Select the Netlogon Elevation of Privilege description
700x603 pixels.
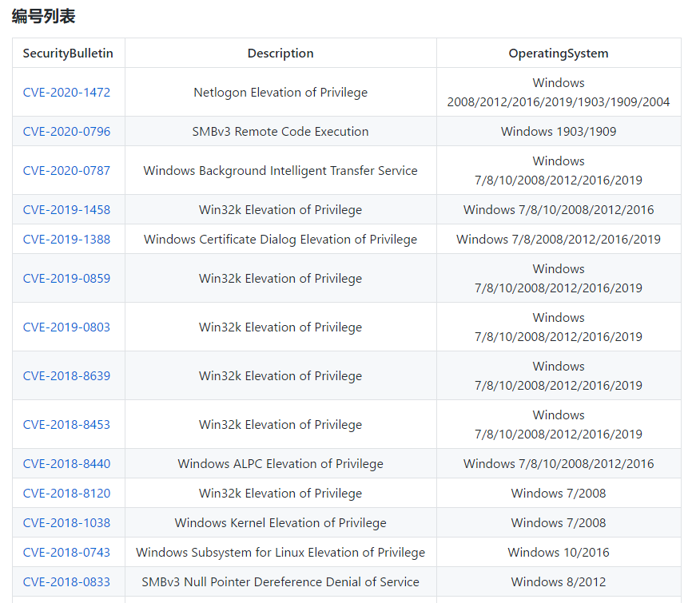280,93
